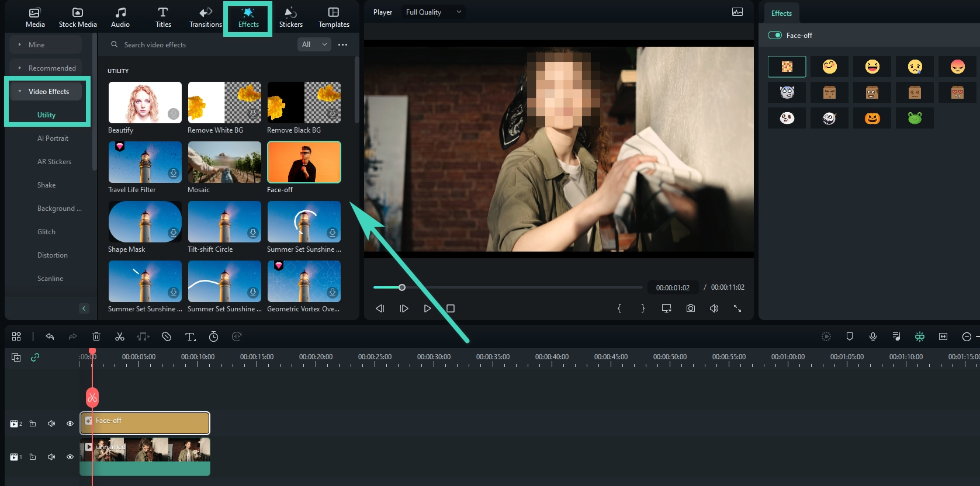Switch to the Transitions tab

[x=206, y=17]
